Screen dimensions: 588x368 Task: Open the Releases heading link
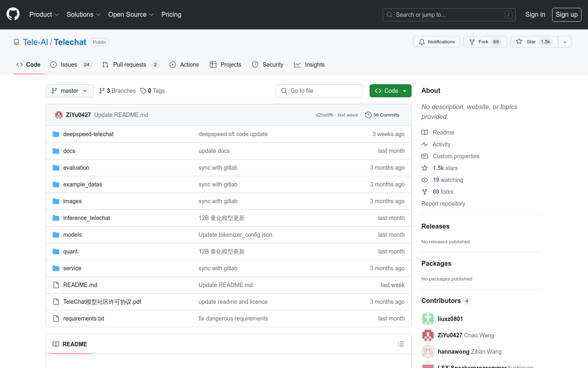coord(435,226)
